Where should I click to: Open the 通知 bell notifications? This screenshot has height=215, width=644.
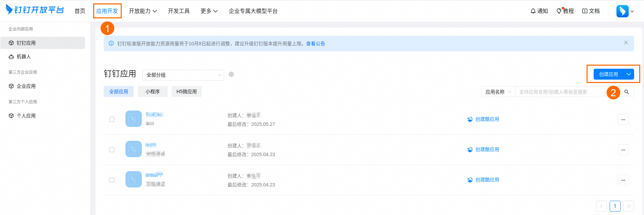[x=539, y=11]
